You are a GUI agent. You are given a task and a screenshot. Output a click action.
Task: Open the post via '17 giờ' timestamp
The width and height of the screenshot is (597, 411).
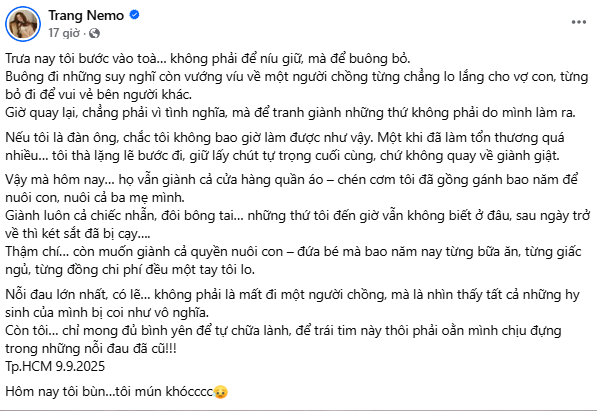click(x=64, y=33)
